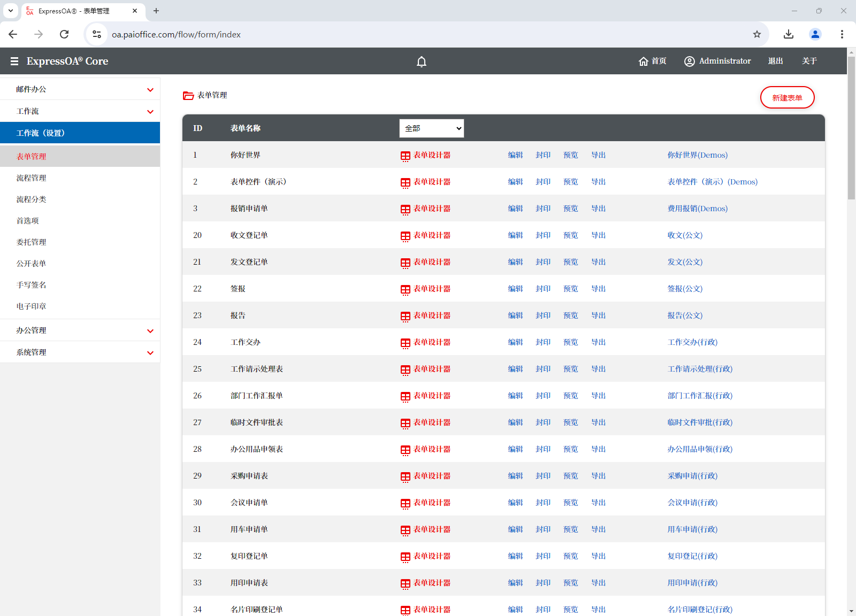The image size is (856, 616).
Task: Open the browser tab search chevron
Action: point(11,11)
